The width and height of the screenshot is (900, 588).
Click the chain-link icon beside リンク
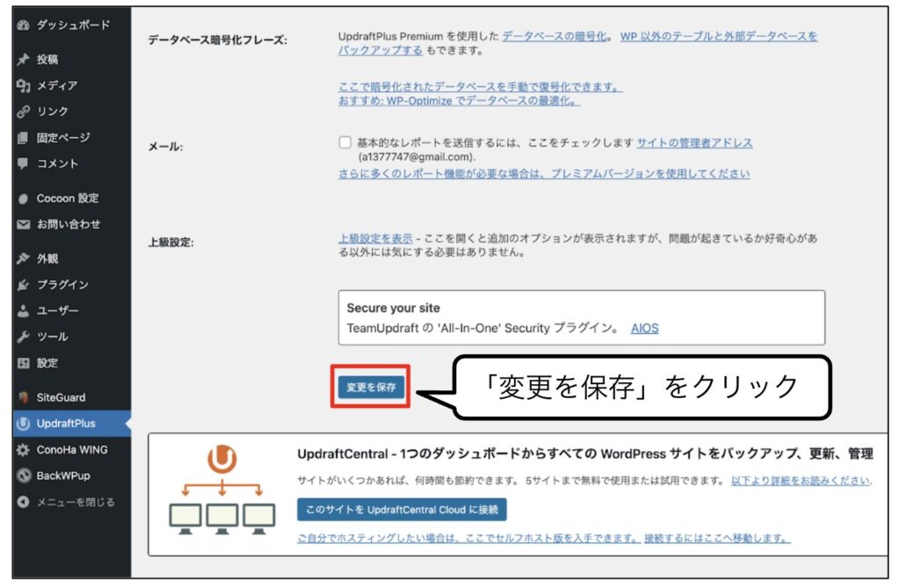point(23,112)
